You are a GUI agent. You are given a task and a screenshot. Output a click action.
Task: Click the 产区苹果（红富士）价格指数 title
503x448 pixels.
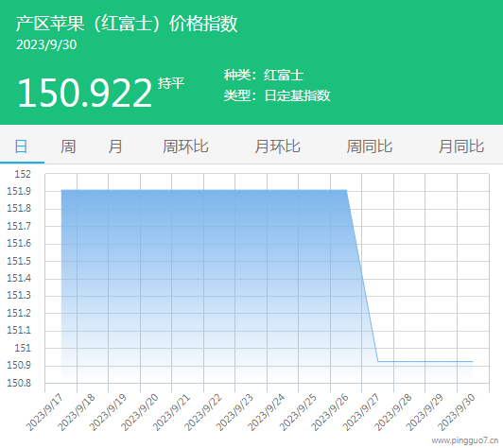point(127,24)
